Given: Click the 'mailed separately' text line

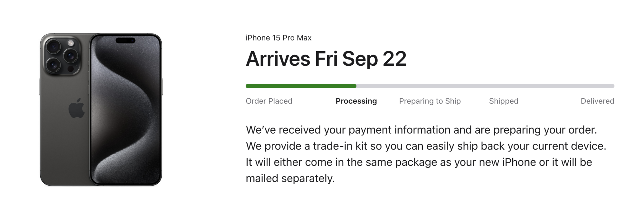Looking at the screenshot, I should [290, 178].
